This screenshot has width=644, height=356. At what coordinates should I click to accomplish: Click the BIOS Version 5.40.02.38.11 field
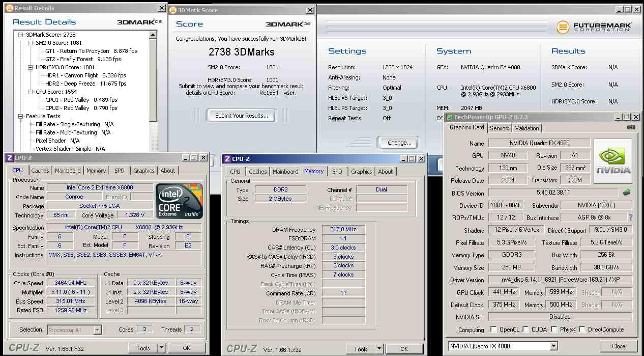tap(553, 193)
